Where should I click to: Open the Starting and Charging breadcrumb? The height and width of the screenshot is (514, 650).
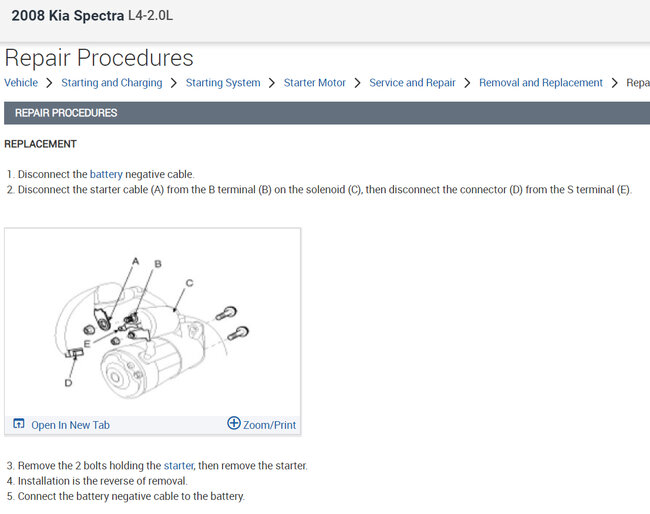(x=111, y=83)
